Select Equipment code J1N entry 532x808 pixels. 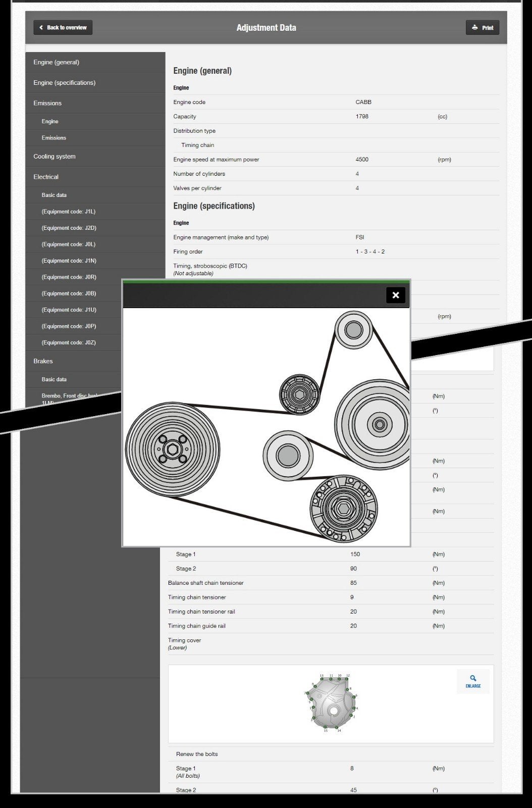coord(95,261)
